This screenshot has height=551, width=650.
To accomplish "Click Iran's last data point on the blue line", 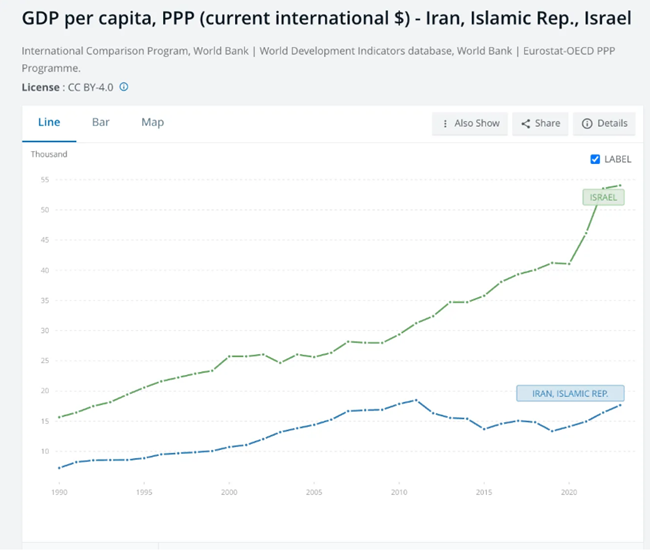I will click(620, 404).
